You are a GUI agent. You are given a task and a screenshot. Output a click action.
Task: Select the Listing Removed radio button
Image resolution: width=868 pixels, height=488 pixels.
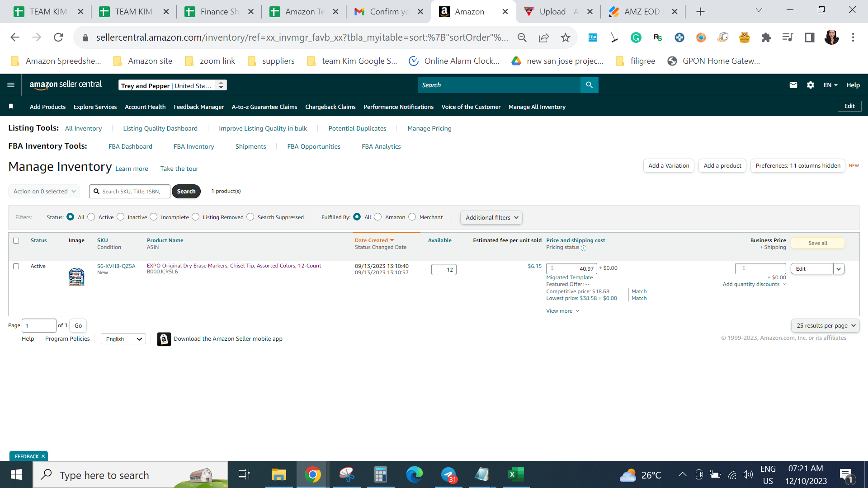pos(196,217)
